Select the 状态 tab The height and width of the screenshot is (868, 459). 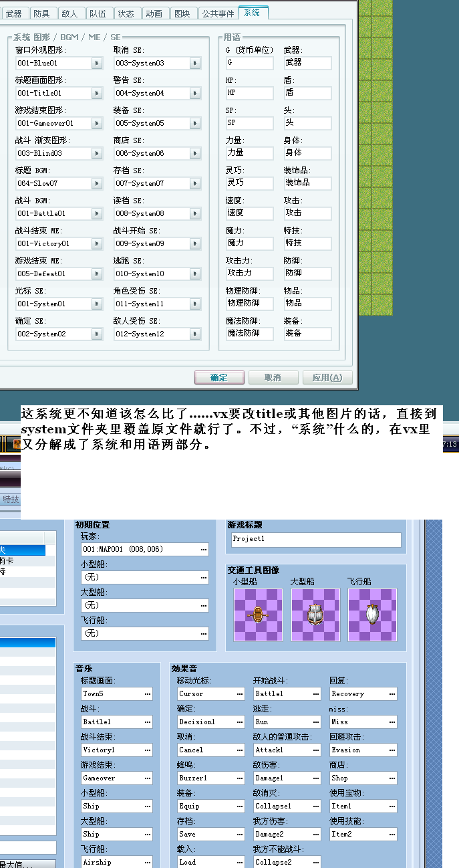click(x=126, y=13)
